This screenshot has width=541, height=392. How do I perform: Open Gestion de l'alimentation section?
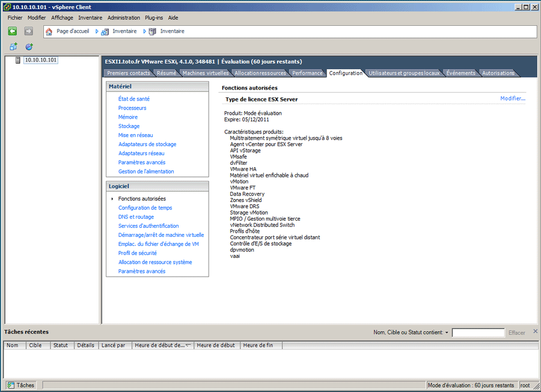pos(146,171)
